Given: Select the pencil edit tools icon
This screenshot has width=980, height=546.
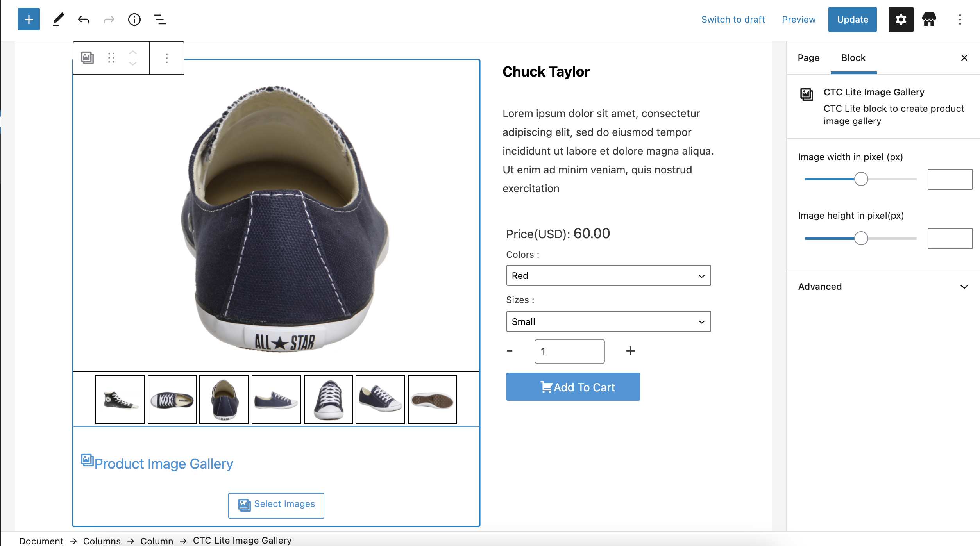Looking at the screenshot, I should click(58, 20).
